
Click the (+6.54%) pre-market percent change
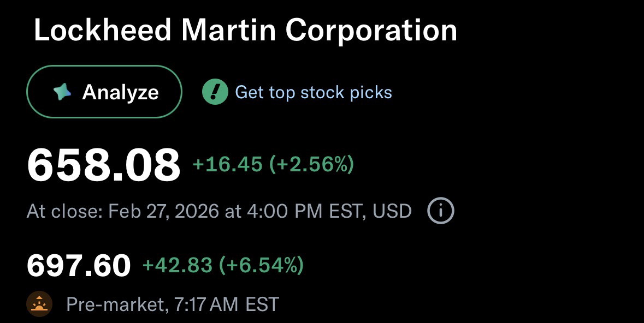261,265
